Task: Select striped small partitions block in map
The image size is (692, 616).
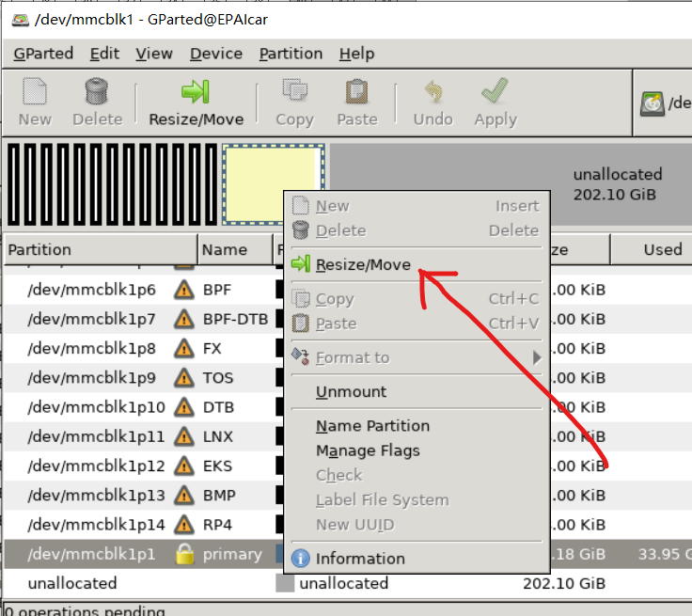Action: pos(112,184)
